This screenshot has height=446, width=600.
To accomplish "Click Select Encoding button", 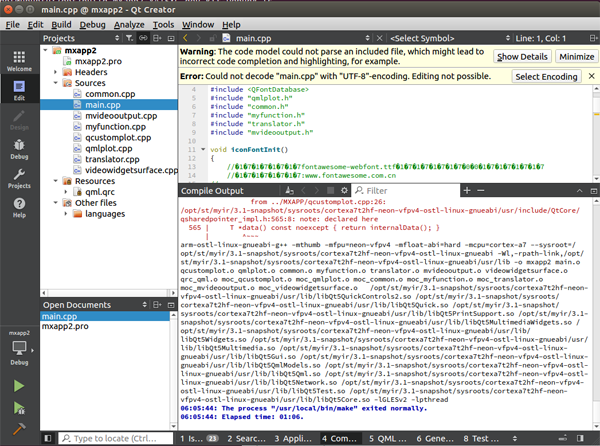I will click(546, 77).
